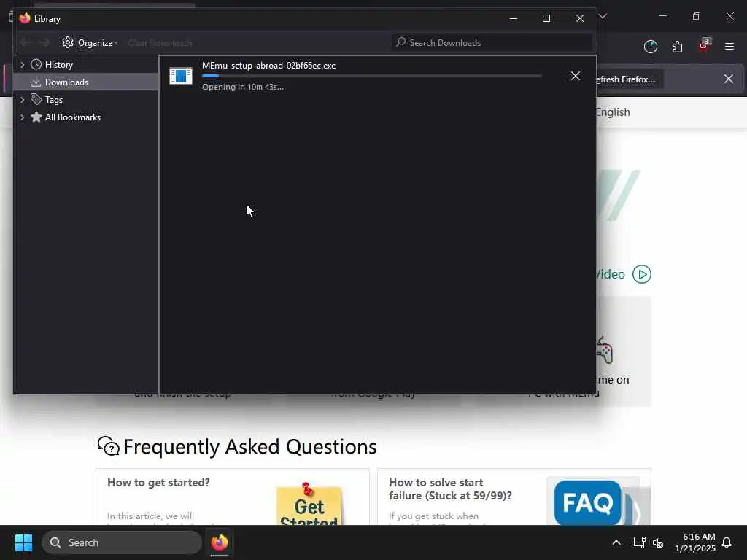Click the Library back arrow
Screen dimensions: 747x560
click(x=26, y=43)
